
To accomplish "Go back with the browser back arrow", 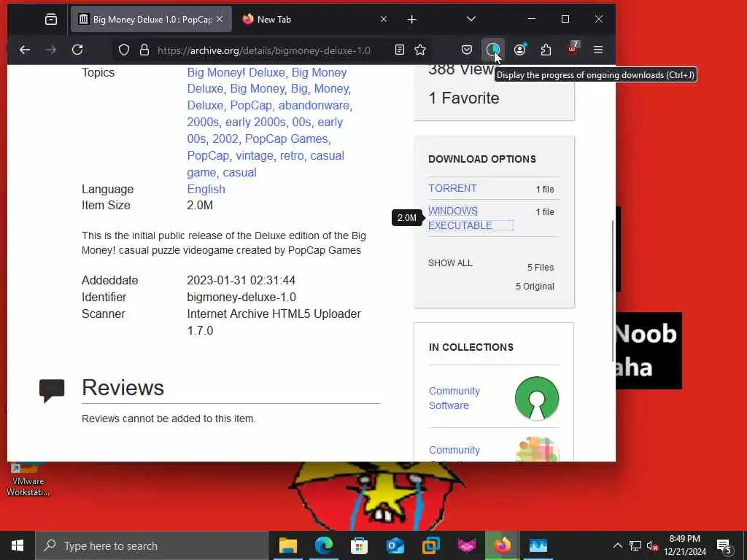I will point(25,50).
